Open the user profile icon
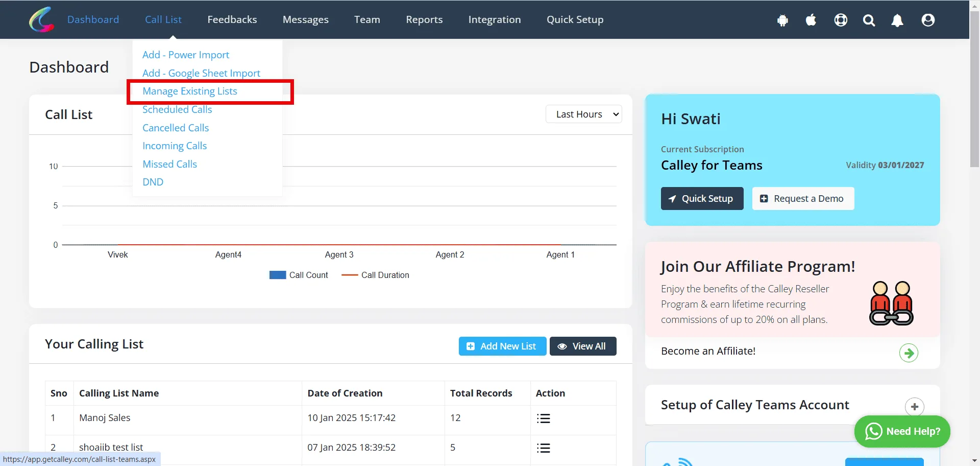The height and width of the screenshot is (466, 980). point(928,20)
